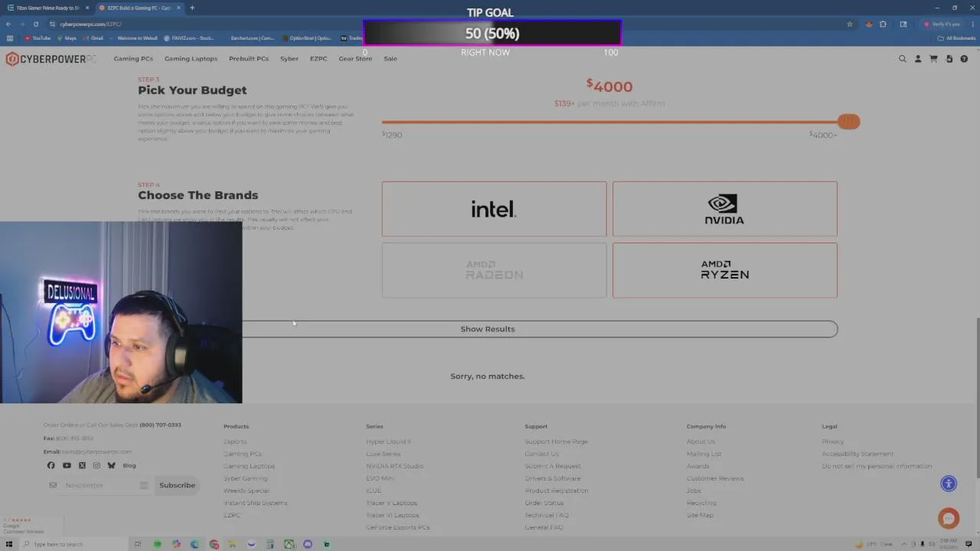980x551 pixels.
Task: Open the Privacy footer link
Action: point(833,442)
